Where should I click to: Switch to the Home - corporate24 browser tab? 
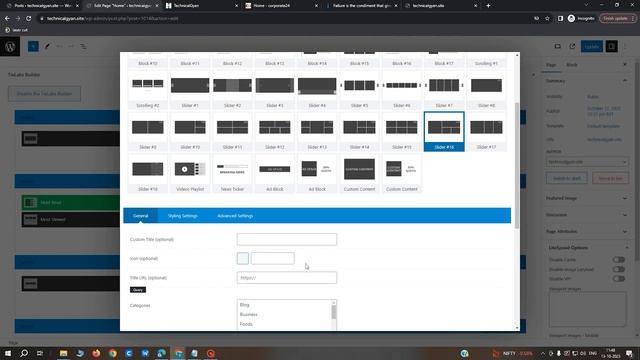tap(282, 6)
